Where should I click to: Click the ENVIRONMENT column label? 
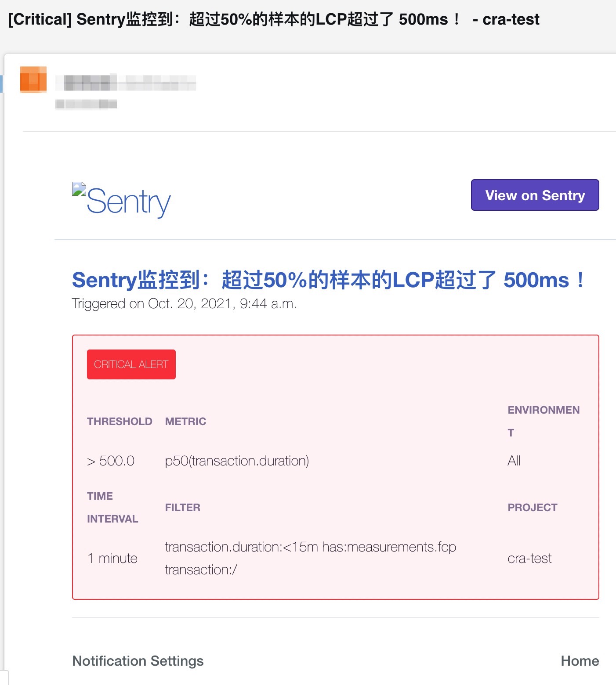[544, 422]
